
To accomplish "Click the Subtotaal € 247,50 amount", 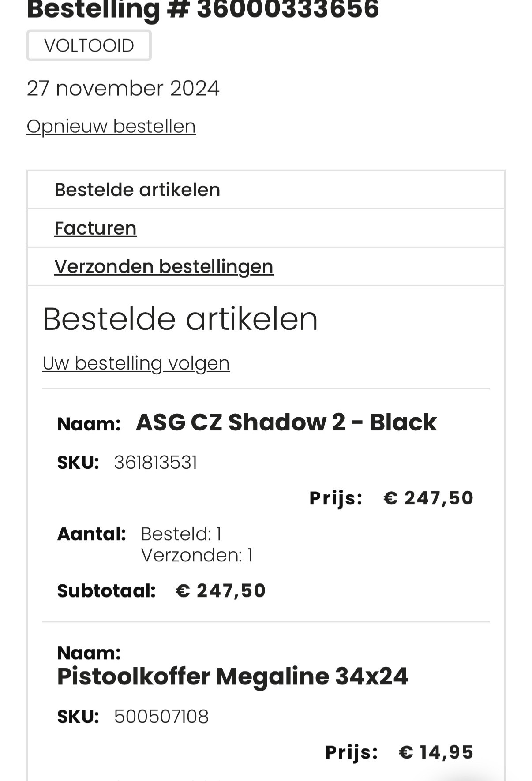I will 221,591.
